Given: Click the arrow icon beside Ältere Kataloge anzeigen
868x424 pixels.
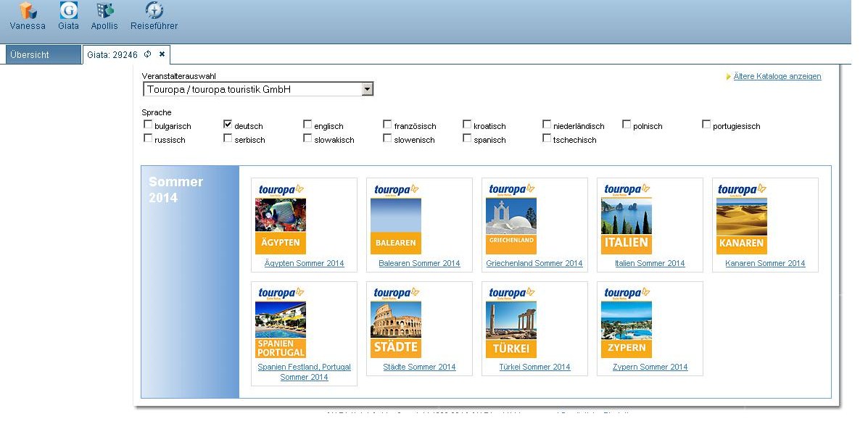Looking at the screenshot, I should tap(728, 77).
